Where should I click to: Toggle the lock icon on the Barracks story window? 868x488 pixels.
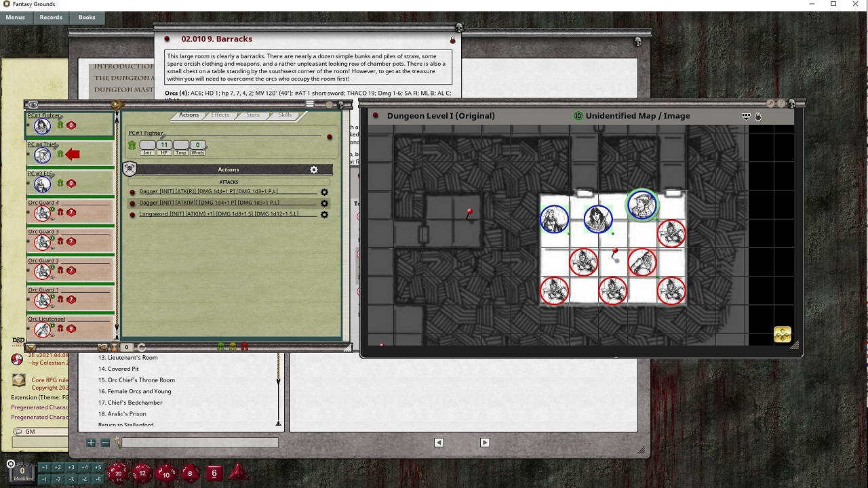[453, 40]
